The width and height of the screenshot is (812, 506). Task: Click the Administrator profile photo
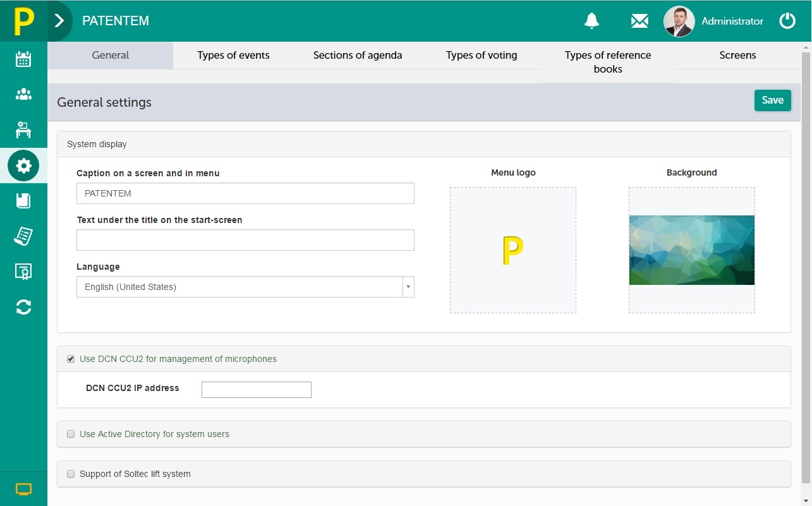679,21
